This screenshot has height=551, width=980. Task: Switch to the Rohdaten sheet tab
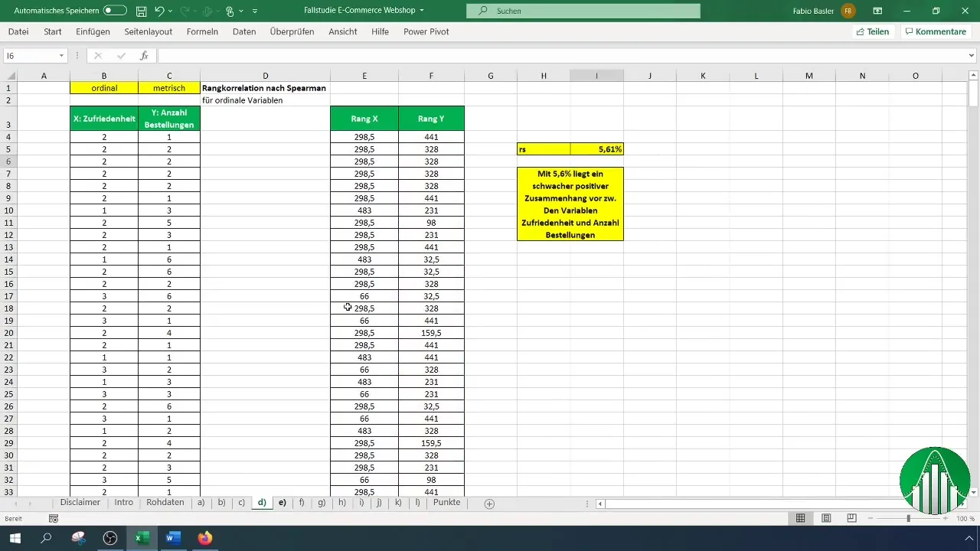click(x=165, y=503)
